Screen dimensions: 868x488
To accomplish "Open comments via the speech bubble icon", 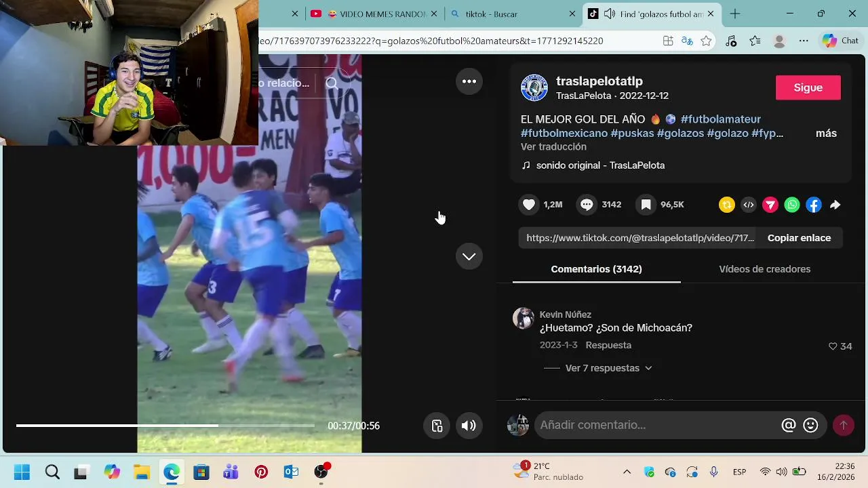I will 587,205.
